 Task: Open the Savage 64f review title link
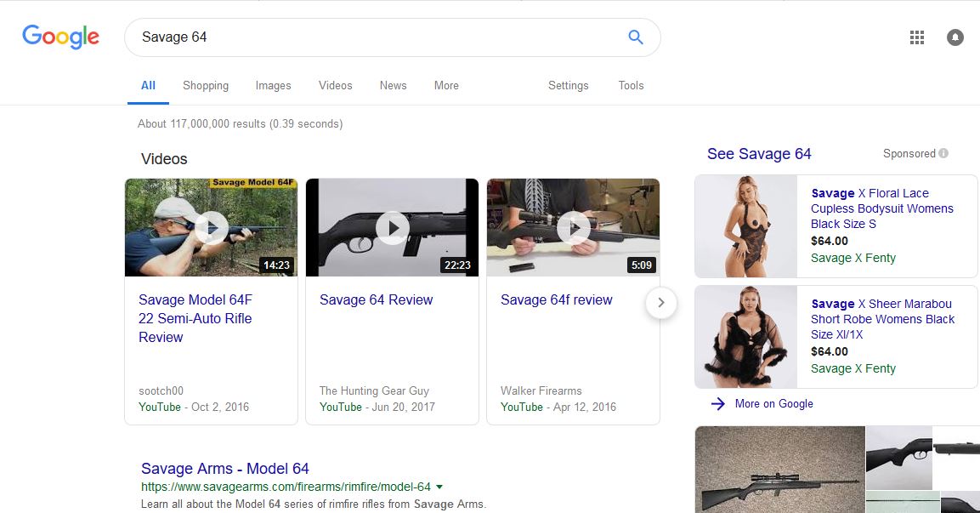556,299
